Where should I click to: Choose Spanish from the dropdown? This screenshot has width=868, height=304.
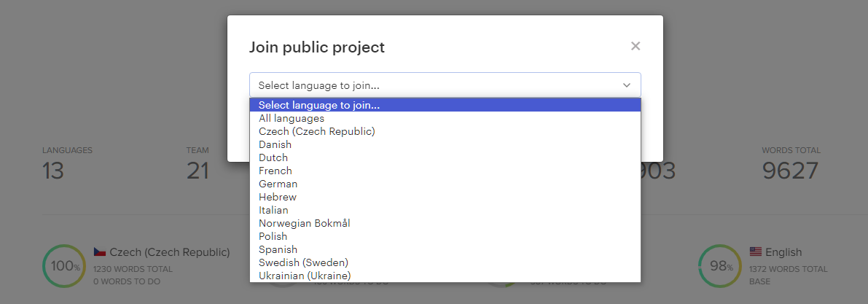[278, 249]
